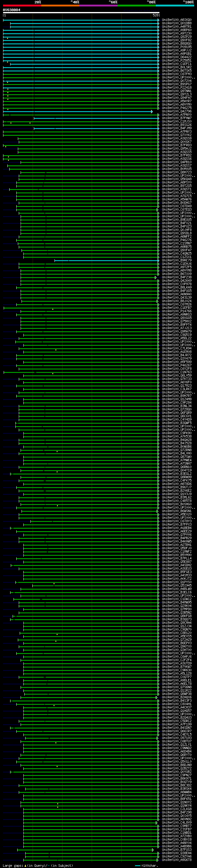Image resolution: width=197 pixels, height=868 pixels.
Task: Click hit label UniRef100_Q43139
Action: 176,298
